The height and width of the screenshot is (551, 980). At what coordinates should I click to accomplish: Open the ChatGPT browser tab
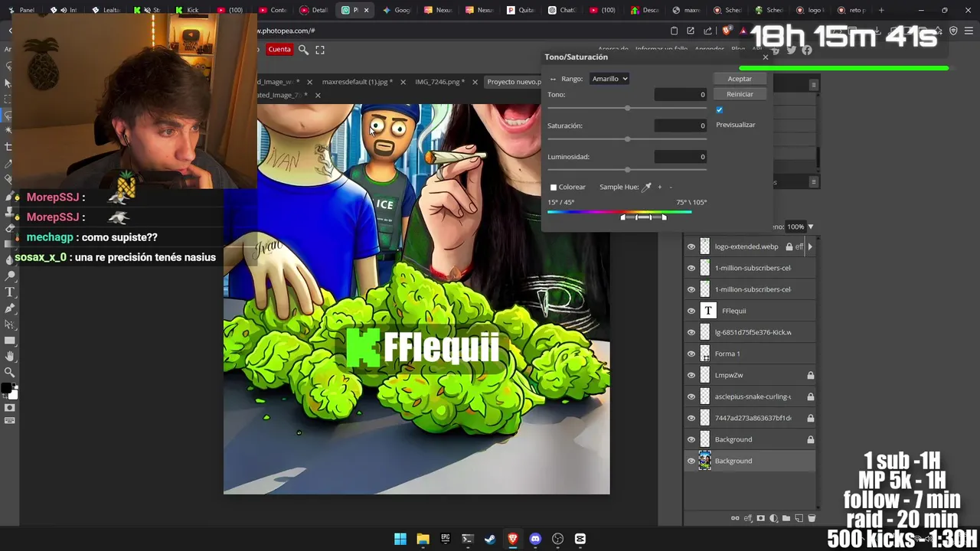(x=561, y=10)
